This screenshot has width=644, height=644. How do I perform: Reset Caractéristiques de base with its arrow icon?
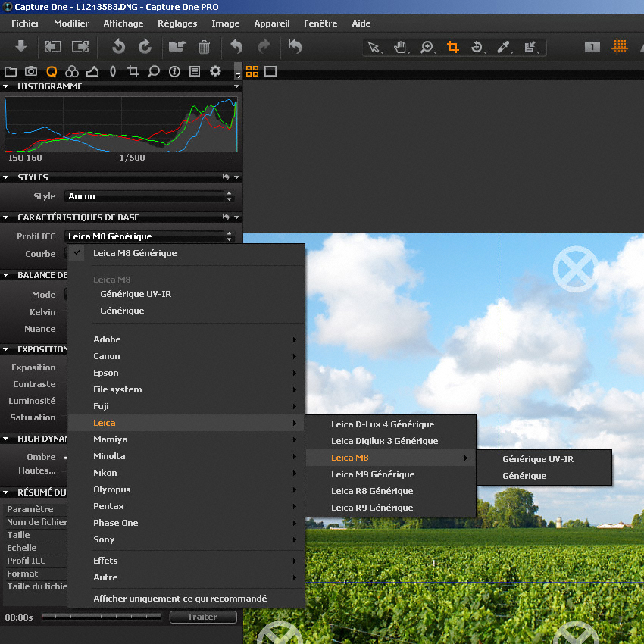point(226,217)
